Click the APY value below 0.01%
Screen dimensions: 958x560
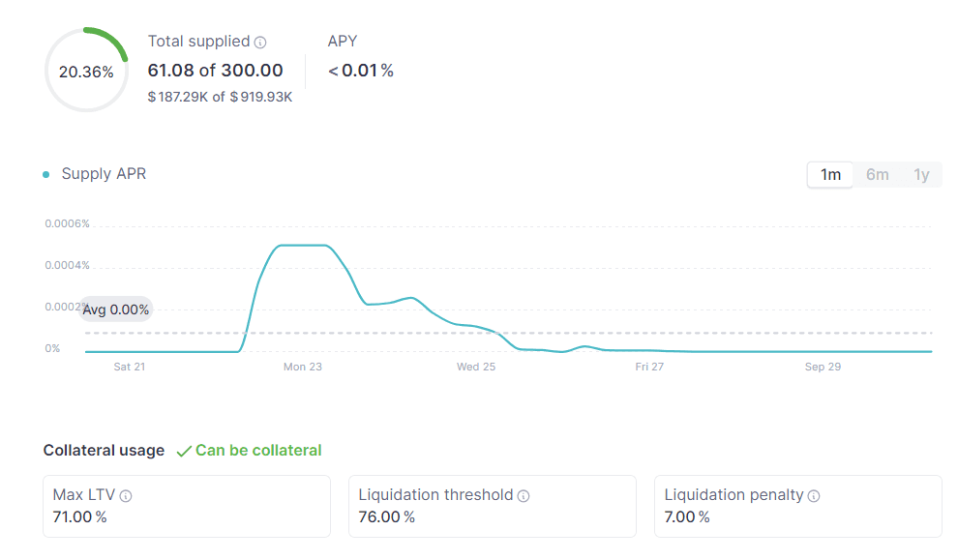pyautogui.click(x=361, y=71)
